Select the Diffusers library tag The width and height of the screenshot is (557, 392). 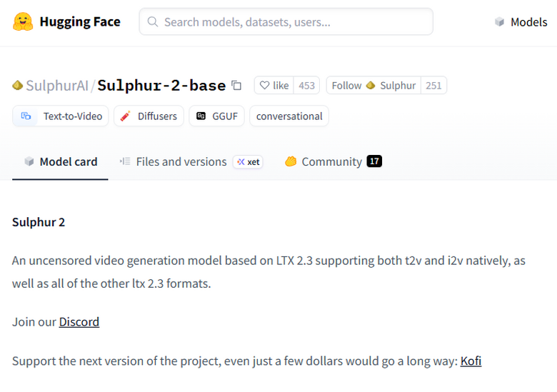(x=149, y=116)
